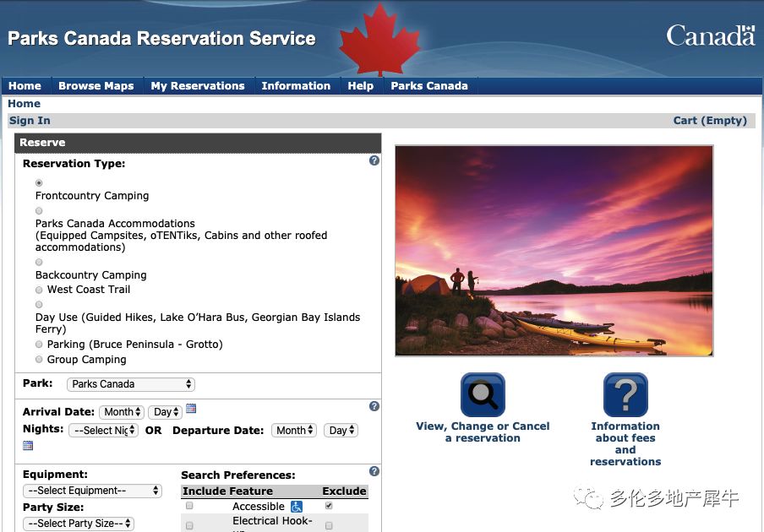Viewport: 764px width, 532px height.
Task: Click the Reserve panel header
Action: tap(198, 143)
